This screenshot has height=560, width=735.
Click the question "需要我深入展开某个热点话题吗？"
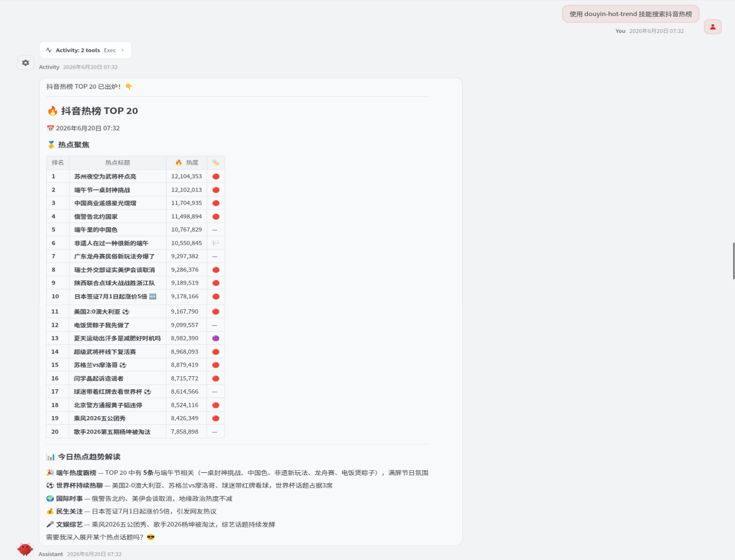(95, 537)
